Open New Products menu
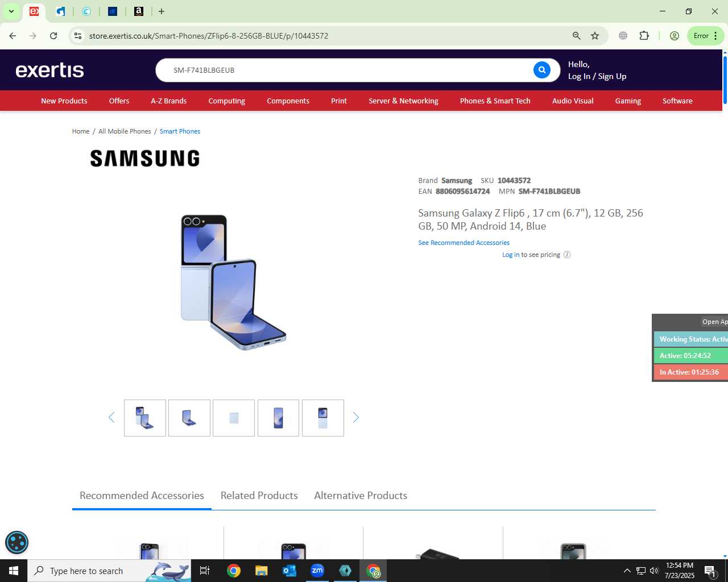This screenshot has height=582, width=728. point(64,101)
